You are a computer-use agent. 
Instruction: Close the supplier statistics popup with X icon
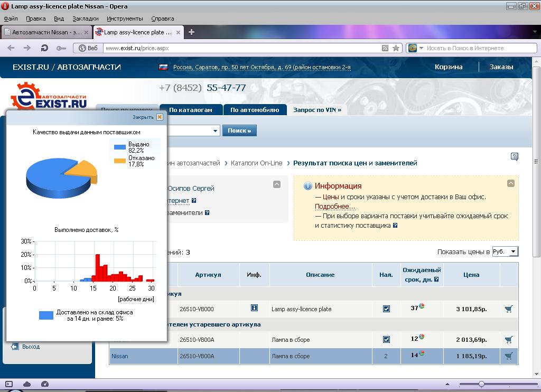pyautogui.click(x=160, y=117)
